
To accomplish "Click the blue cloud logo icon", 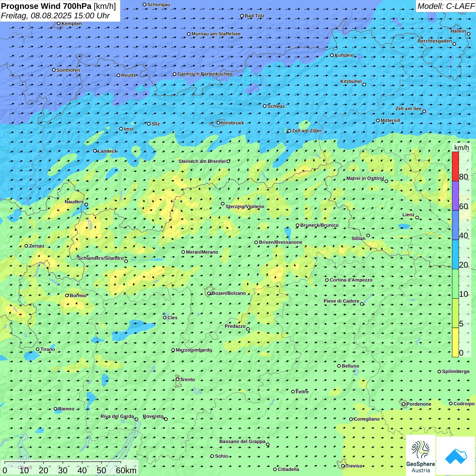I will (456, 456).
